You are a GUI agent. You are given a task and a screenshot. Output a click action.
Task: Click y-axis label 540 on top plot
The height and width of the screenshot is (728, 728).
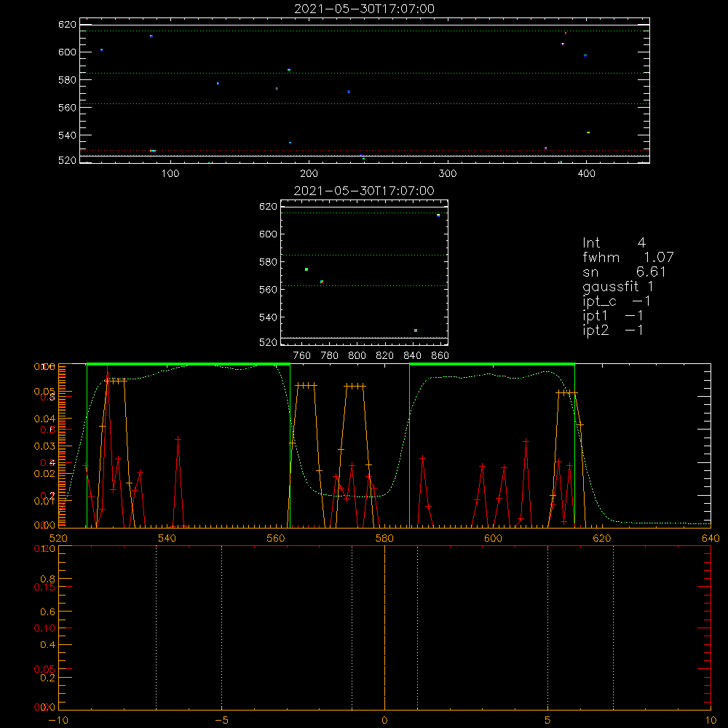tap(67, 135)
